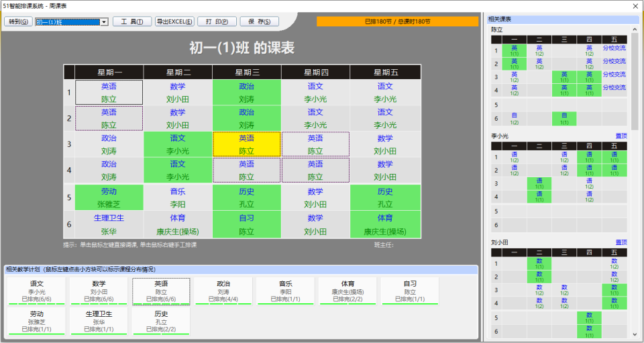Select Thursday period 4 英语 陈立 cell
The image size is (644, 343).
point(315,170)
